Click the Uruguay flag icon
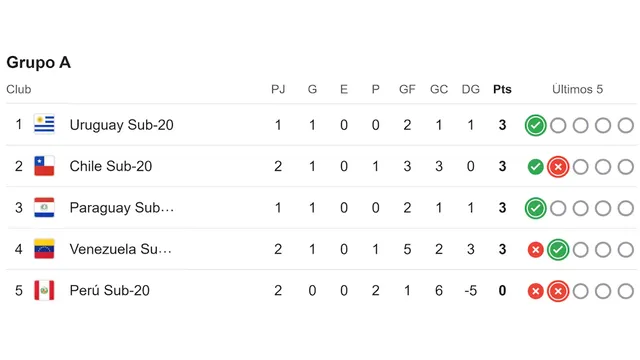The image size is (640, 360). point(44,124)
